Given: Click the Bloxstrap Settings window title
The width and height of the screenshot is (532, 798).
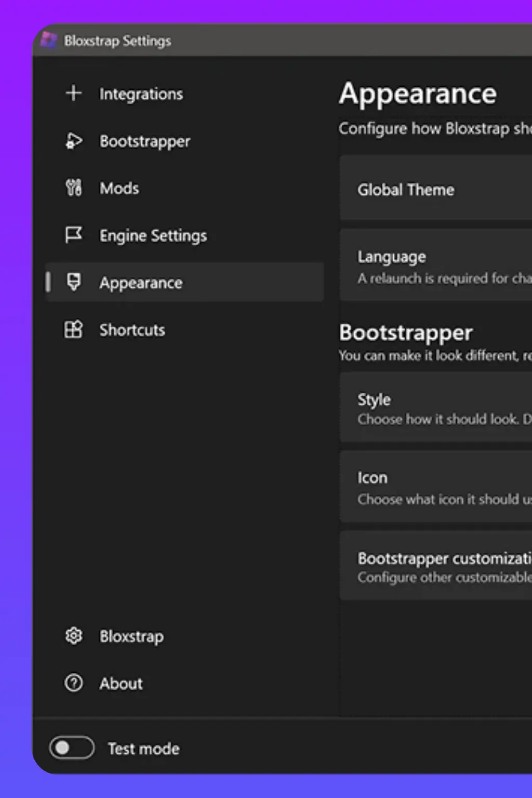Looking at the screenshot, I should [117, 41].
